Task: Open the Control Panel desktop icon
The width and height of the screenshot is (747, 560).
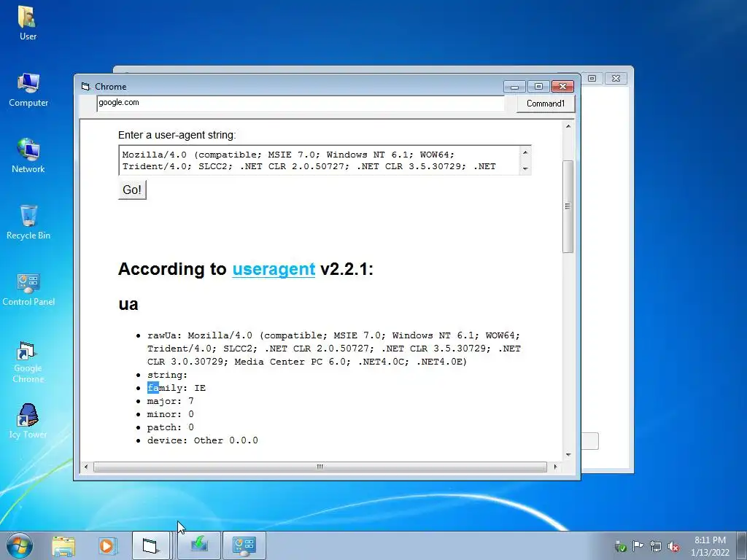Action: click(x=28, y=289)
